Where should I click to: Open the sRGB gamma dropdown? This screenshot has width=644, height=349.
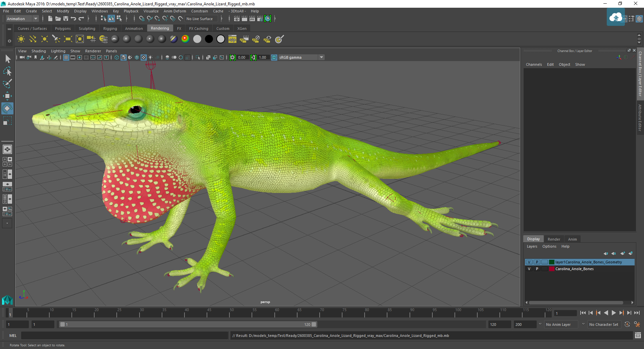tap(321, 57)
